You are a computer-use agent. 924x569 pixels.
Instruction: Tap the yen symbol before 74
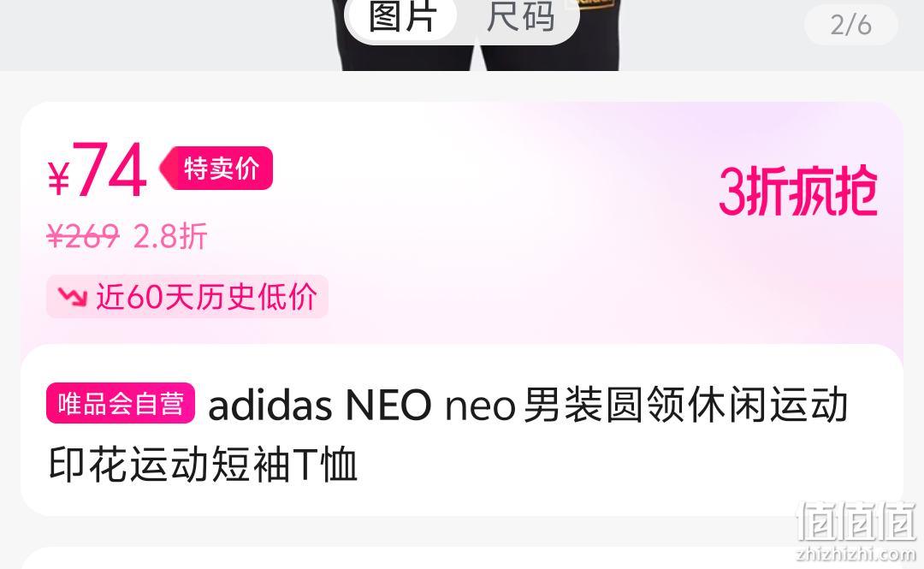coord(59,178)
